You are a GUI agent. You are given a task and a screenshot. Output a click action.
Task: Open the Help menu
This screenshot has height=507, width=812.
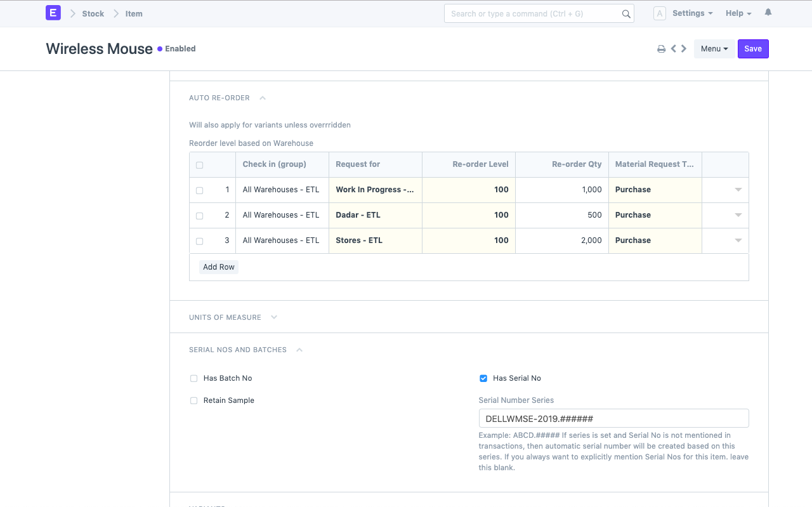pyautogui.click(x=738, y=13)
